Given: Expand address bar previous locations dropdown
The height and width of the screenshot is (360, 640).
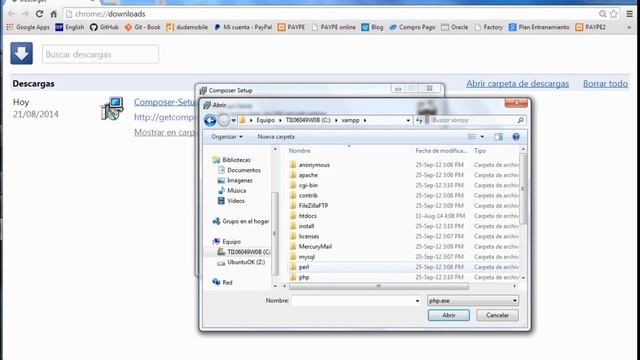Looking at the screenshot, I should 408,120.
